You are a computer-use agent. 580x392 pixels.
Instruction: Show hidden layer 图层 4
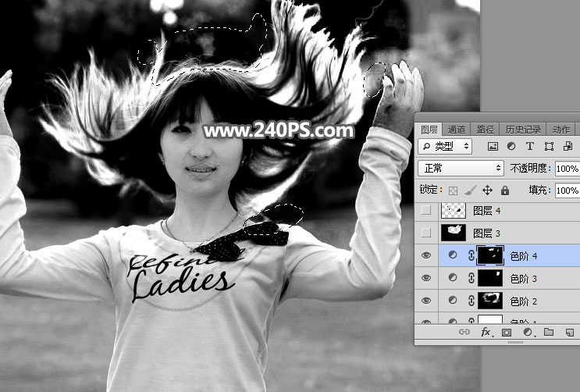tap(425, 210)
